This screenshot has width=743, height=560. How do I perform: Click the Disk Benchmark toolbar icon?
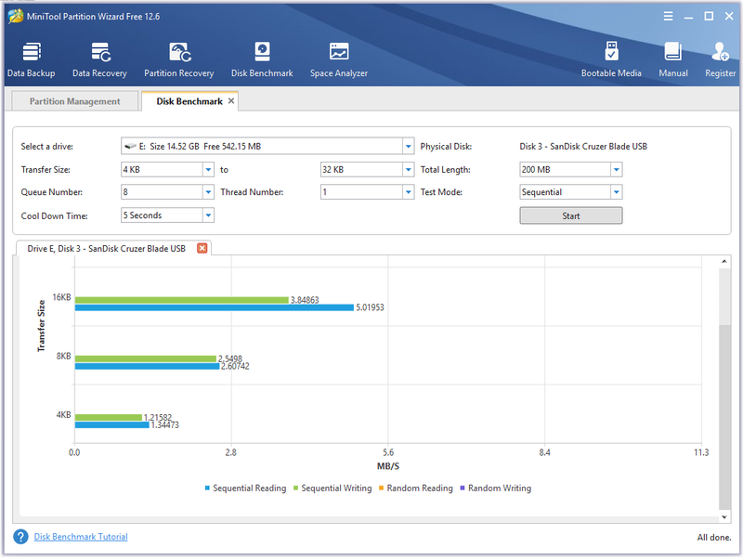(x=262, y=59)
